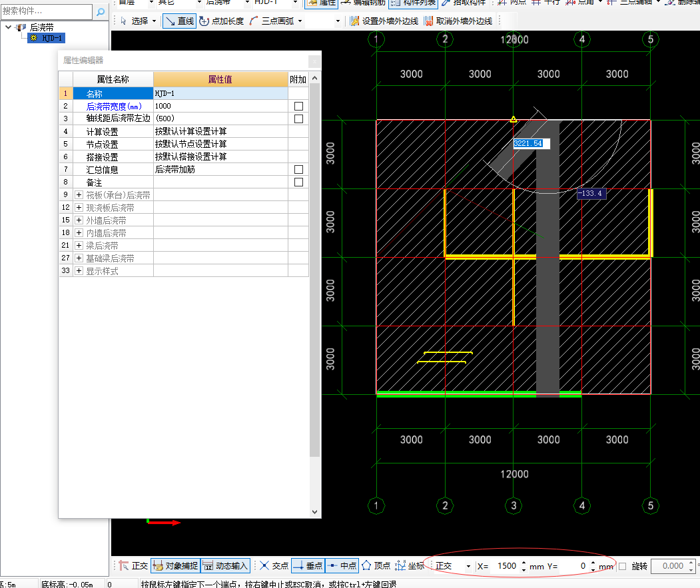Select the 直线 line drawing tool
Image resolution: width=700 pixels, height=588 pixels.
179,21
